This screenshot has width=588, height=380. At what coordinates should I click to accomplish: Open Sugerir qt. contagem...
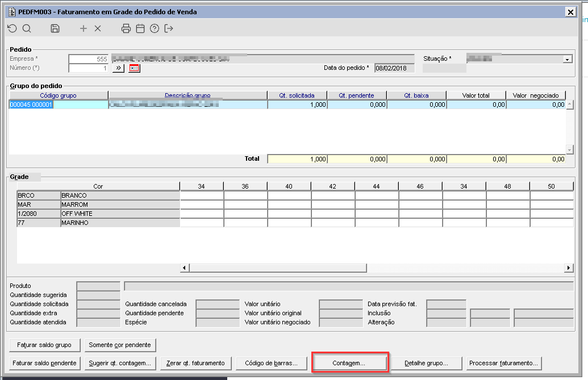pyautogui.click(x=120, y=363)
